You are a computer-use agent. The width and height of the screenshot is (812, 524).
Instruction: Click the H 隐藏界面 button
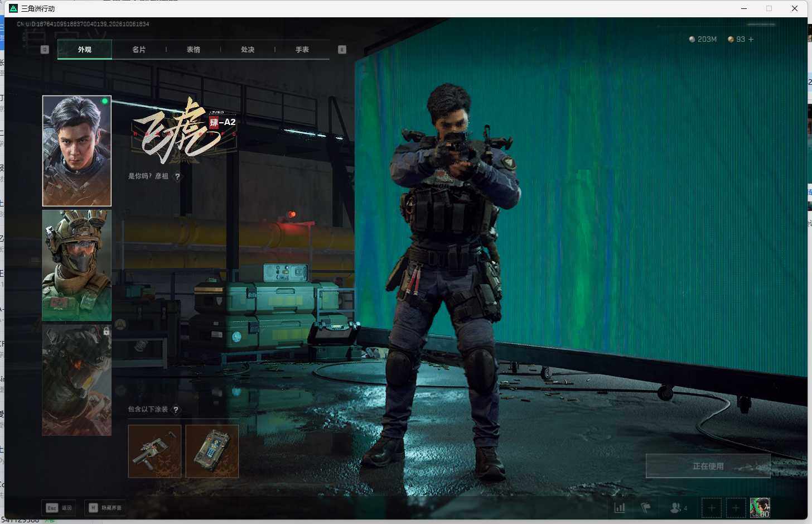[105, 508]
